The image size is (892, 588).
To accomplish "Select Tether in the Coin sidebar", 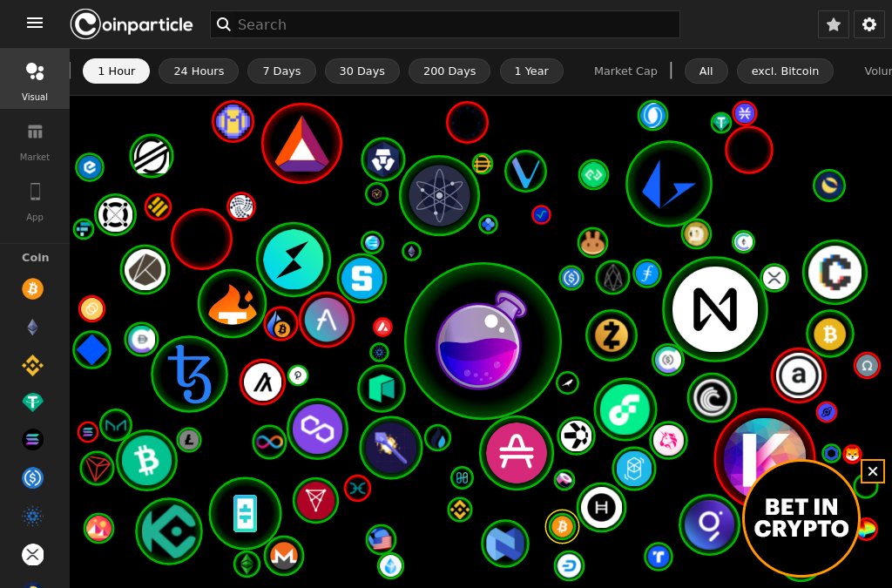I will pyautogui.click(x=32, y=402).
